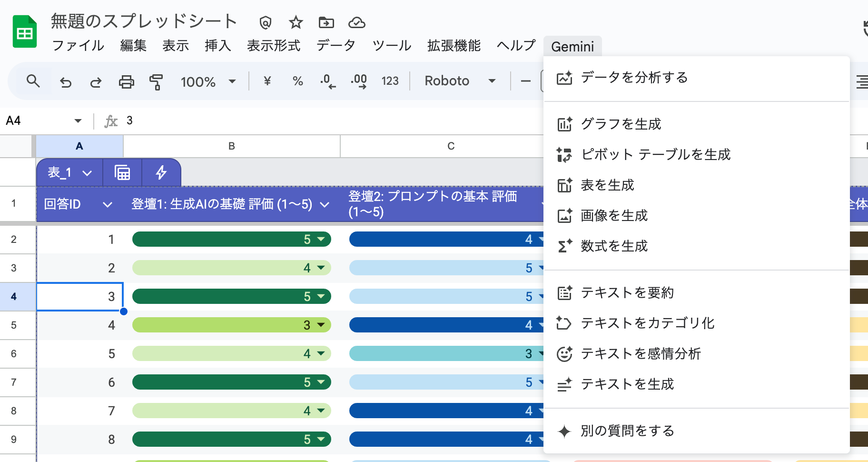868x462 pixels.
Task: Click the increase decimal places icon
Action: tap(359, 81)
